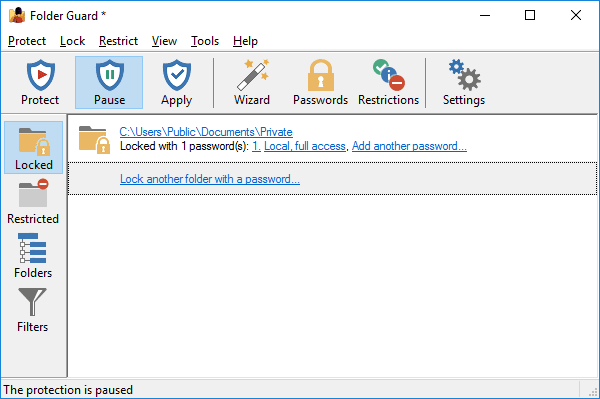Open the Tools menu
Viewport: 600px width, 399px height.
[x=205, y=41]
